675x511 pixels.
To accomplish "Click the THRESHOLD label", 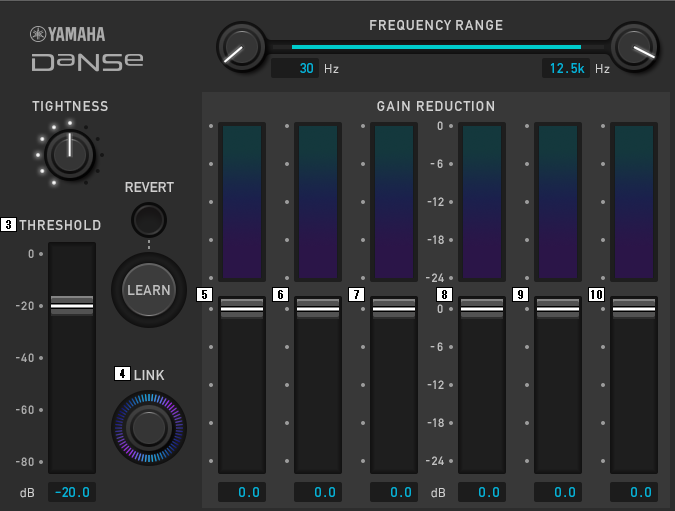I will tap(60, 225).
